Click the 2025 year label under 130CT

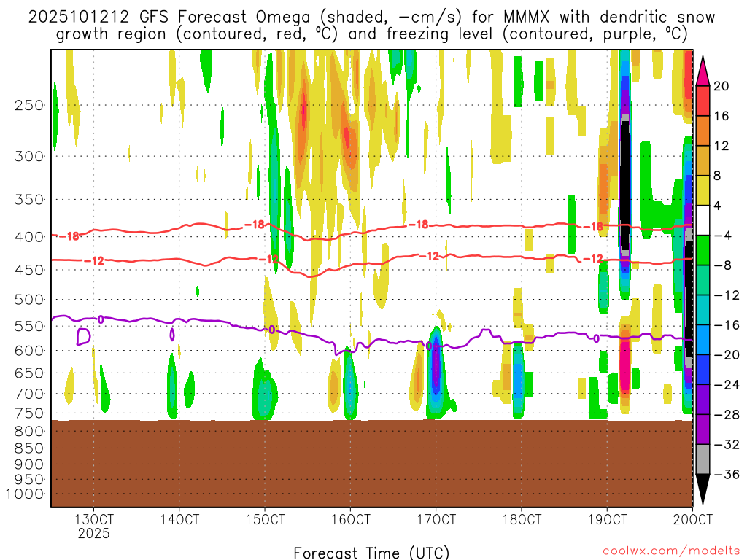point(93,533)
